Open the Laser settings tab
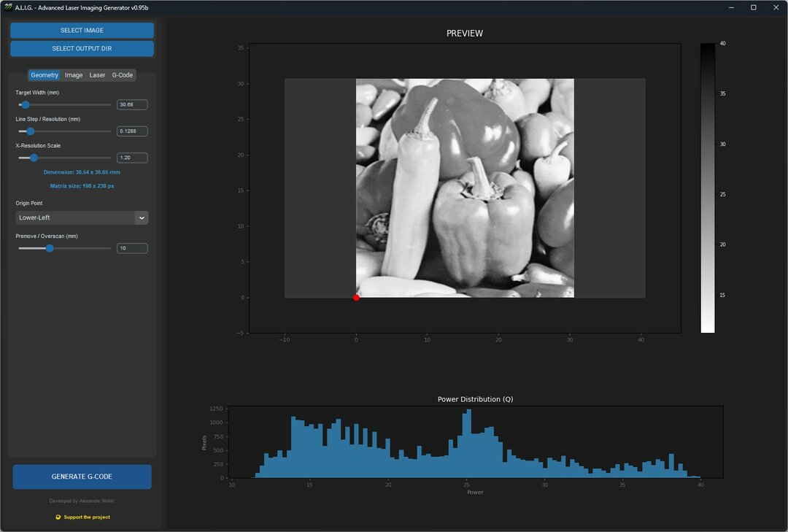788x532 pixels. tap(97, 74)
